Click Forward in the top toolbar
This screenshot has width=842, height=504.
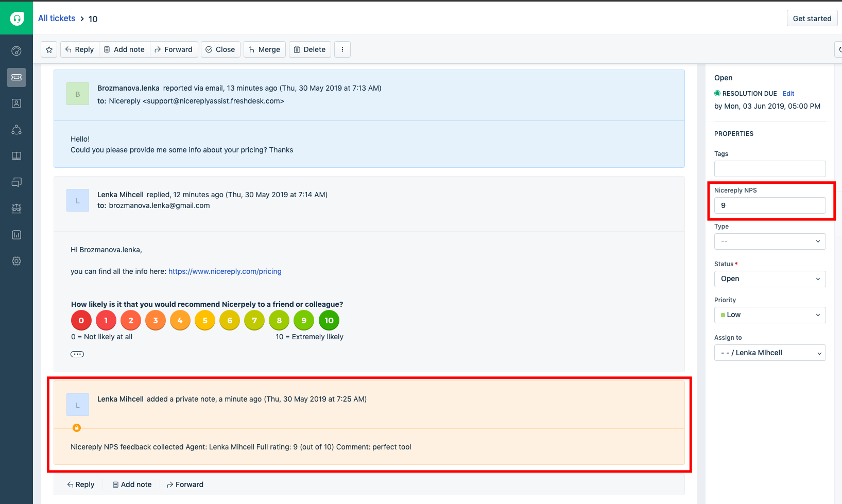point(174,49)
